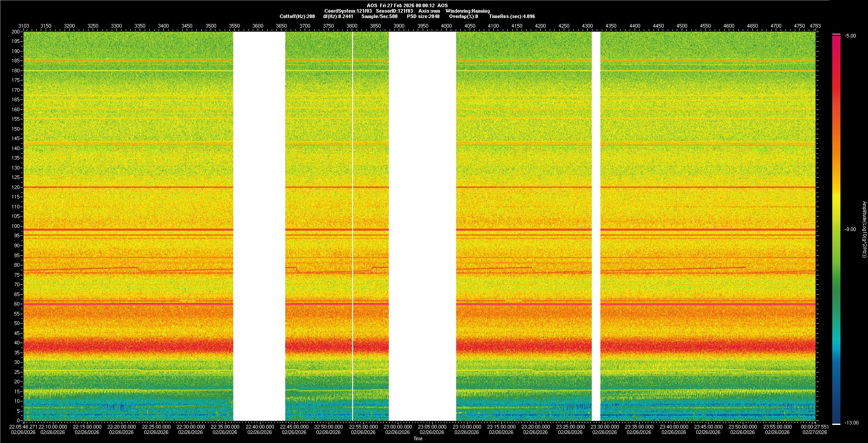Click the 4783 tick label on the top axis
This screenshot has height=443, width=868.
815,26
